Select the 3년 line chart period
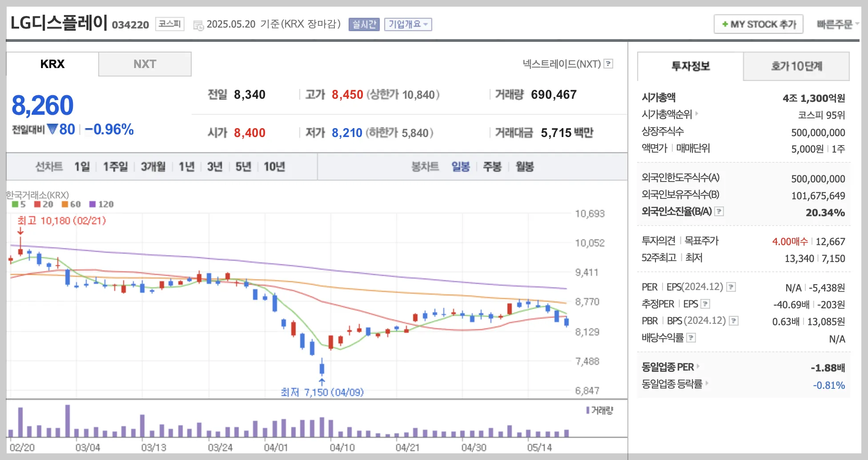 [x=215, y=167]
